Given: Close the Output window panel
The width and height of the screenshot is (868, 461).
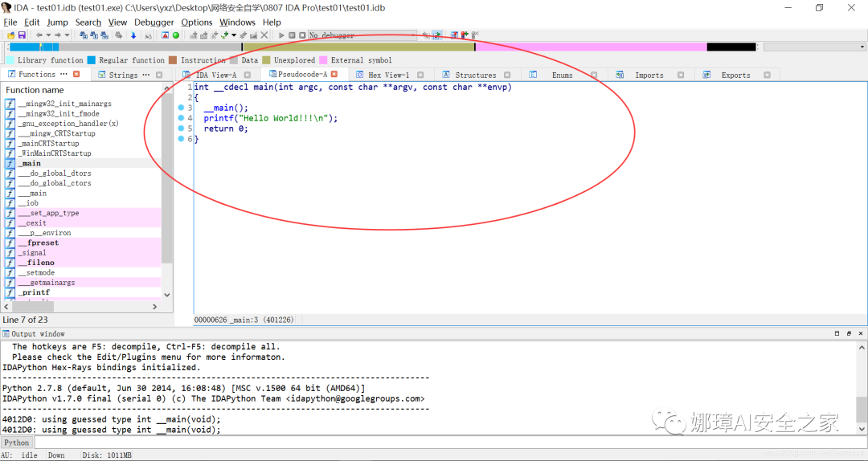Looking at the screenshot, I should pos(860,334).
